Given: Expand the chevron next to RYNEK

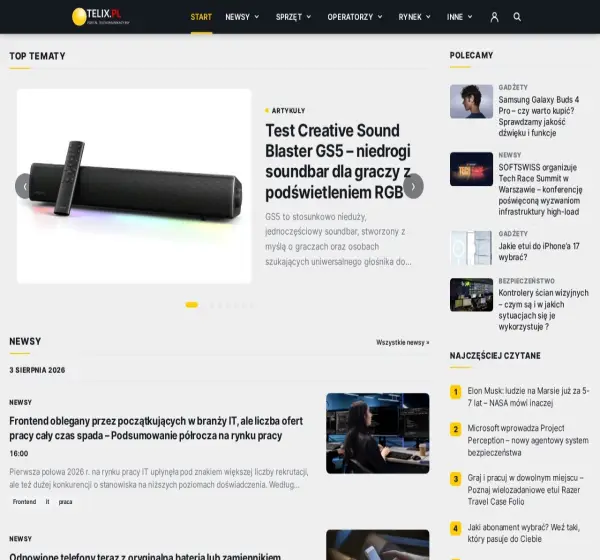Looking at the screenshot, I should pyautogui.click(x=428, y=17).
